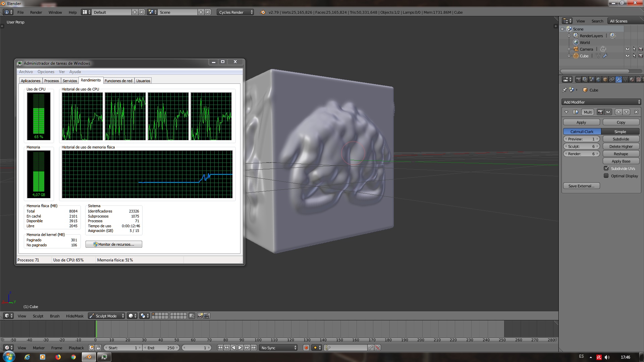Switch to the Procesos tab
This screenshot has height=362, width=644.
(51, 81)
